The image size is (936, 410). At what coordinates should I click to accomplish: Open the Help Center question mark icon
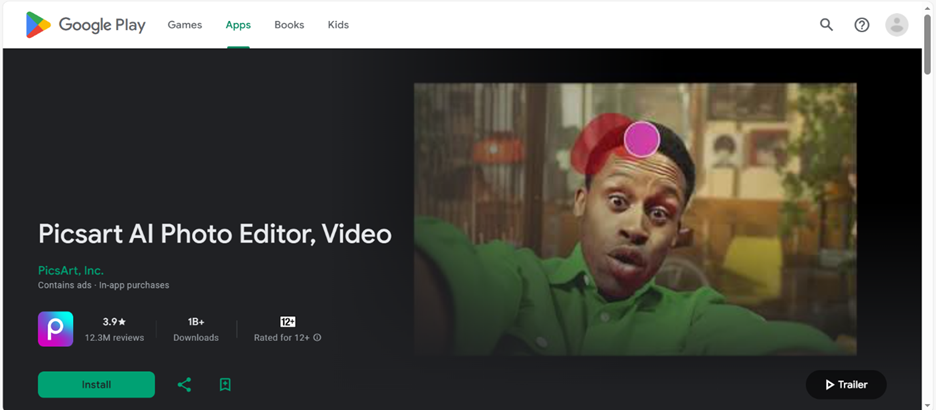pos(861,25)
